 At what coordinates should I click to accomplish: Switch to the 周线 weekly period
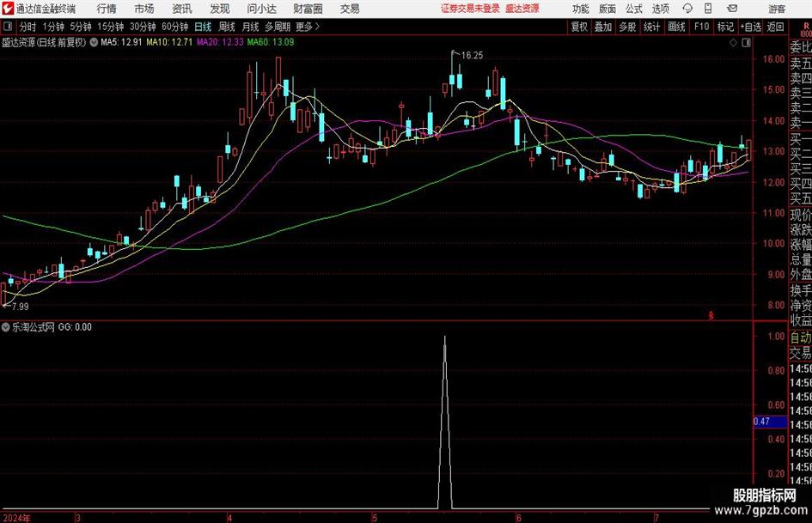pos(227,27)
